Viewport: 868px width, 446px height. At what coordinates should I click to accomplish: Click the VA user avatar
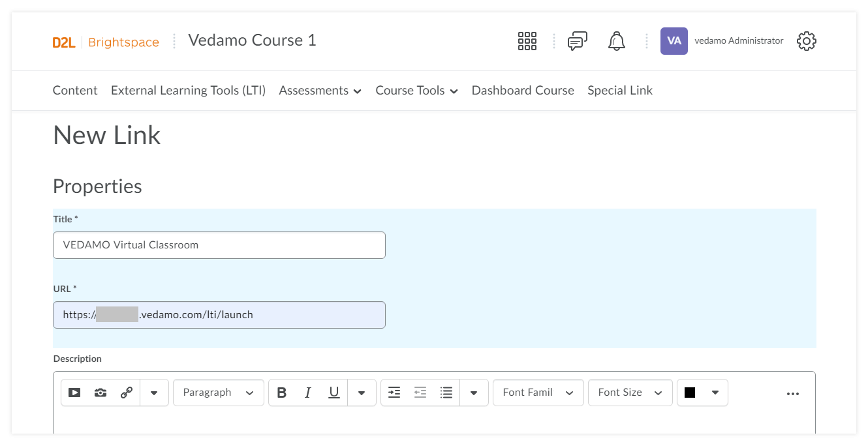(x=674, y=41)
